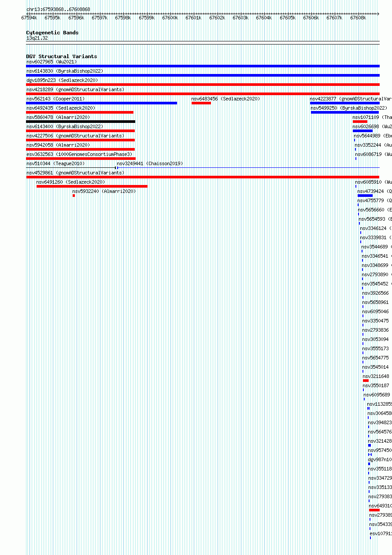The image size is (392, 555).
Task: Click the 67608k position on the ruler
Action: (358, 18)
